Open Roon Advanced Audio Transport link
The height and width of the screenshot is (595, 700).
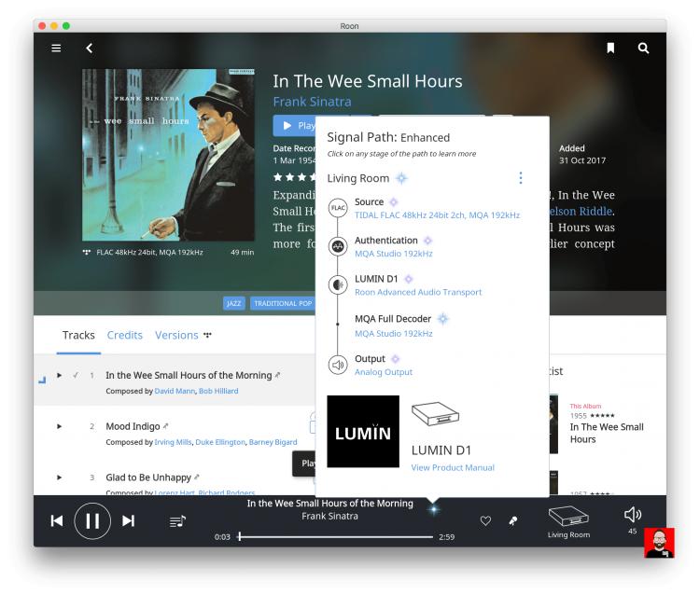(418, 292)
